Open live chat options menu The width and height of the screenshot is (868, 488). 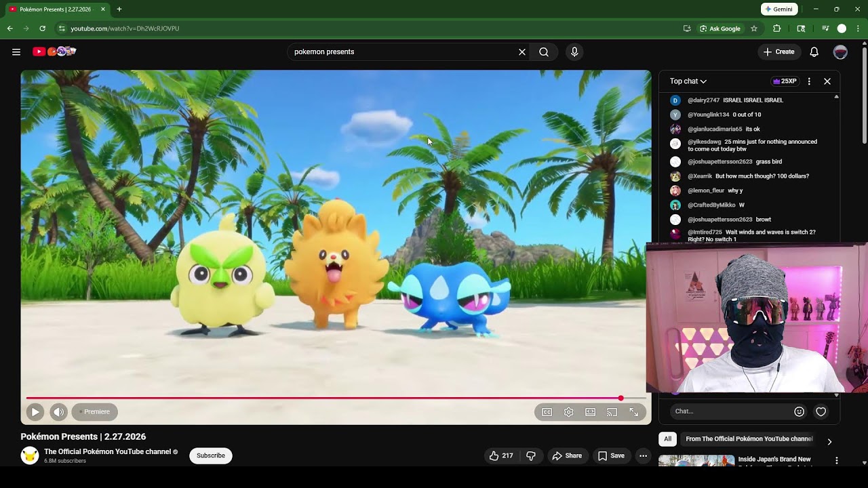click(x=809, y=81)
